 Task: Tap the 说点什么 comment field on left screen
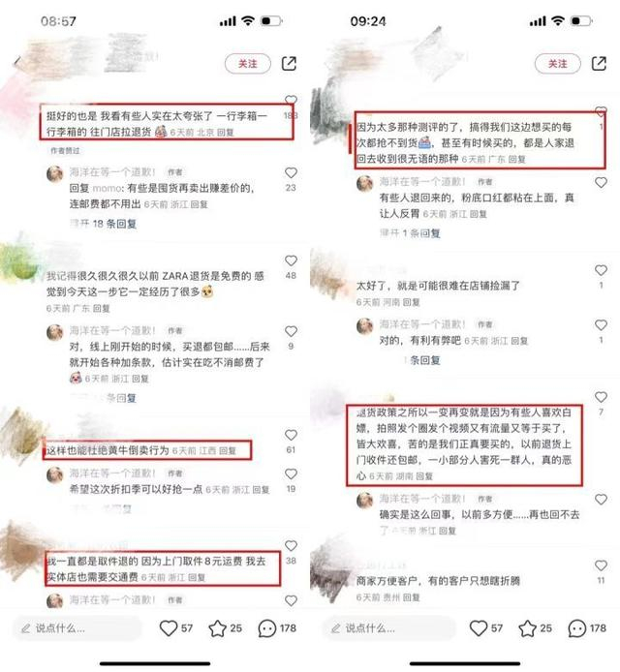tap(77, 628)
